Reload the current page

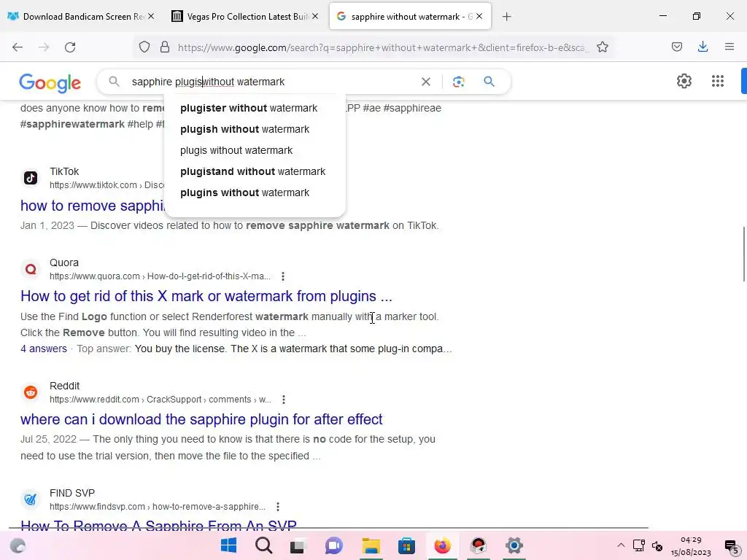70,47
